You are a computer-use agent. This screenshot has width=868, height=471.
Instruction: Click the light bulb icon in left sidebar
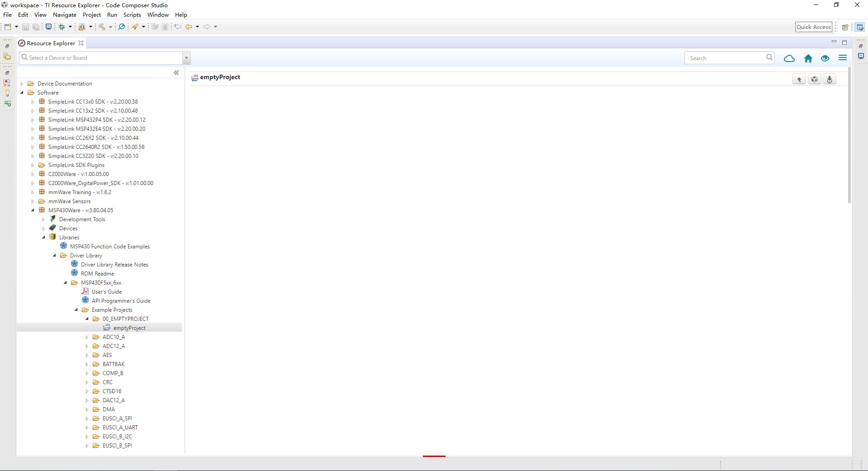pyautogui.click(x=7, y=93)
